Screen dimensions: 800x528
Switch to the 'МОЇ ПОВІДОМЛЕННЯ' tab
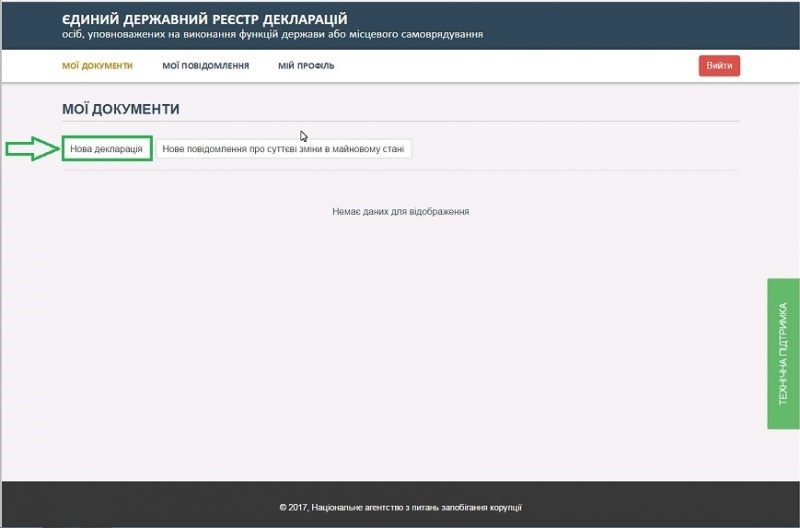pyautogui.click(x=205, y=66)
